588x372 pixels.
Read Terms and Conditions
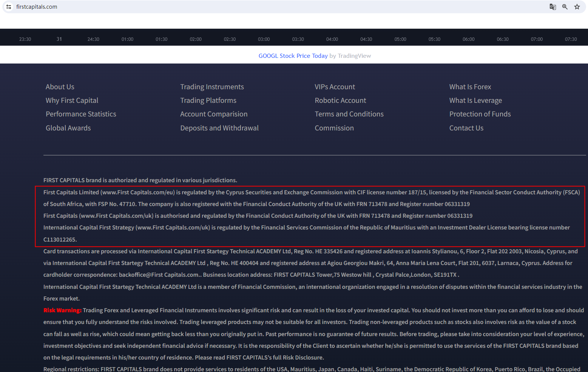[x=349, y=114]
